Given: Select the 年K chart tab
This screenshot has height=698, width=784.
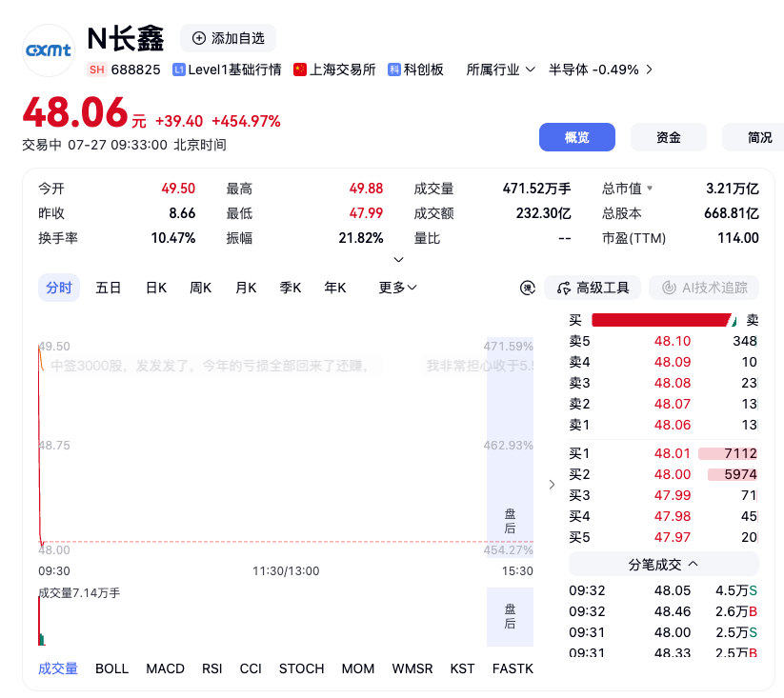Looking at the screenshot, I should pos(334,288).
